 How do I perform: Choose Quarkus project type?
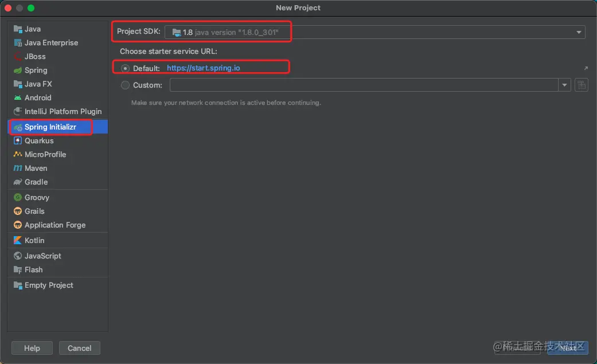click(39, 141)
